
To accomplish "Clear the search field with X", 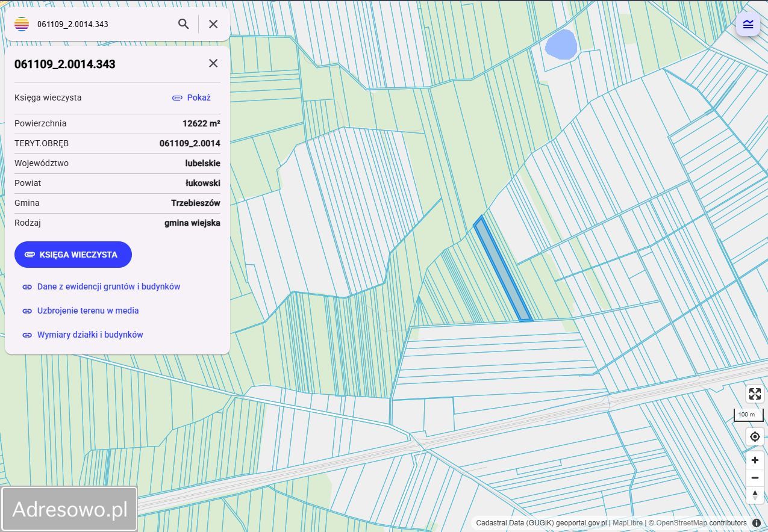I will coord(213,24).
